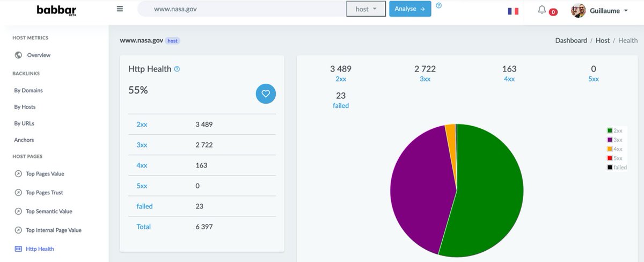The width and height of the screenshot is (644, 262).
Task: Open By Domains backlinks
Action: (28, 91)
